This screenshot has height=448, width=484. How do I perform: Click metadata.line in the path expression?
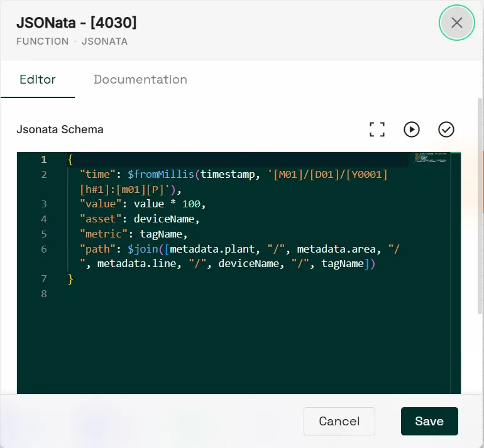coord(137,264)
